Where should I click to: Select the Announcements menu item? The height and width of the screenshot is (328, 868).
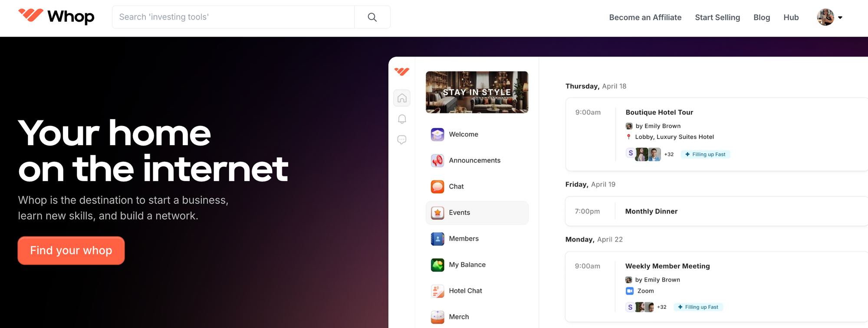tap(477, 160)
